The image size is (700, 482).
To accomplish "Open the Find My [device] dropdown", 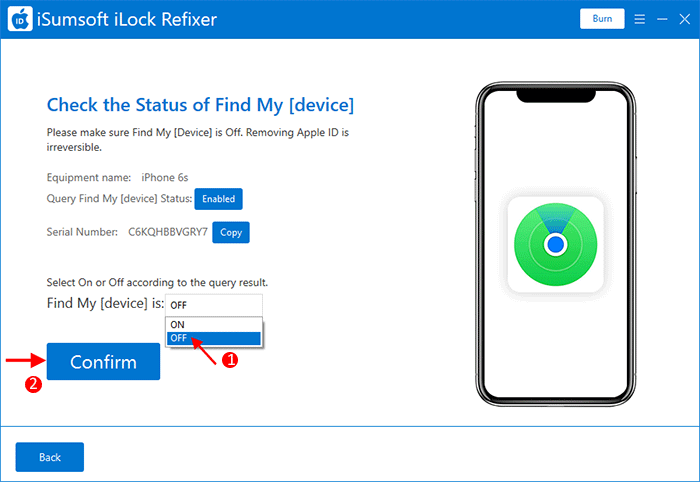I will click(x=214, y=305).
